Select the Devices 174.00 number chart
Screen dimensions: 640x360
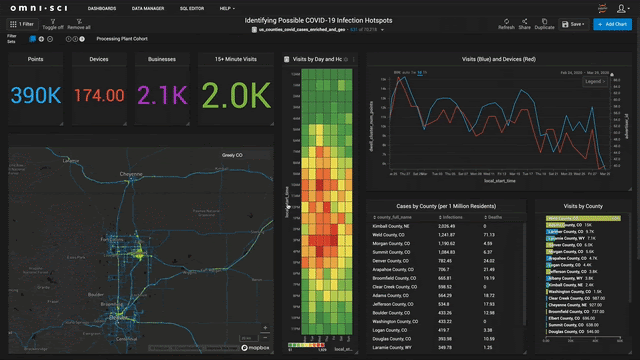(x=99, y=89)
